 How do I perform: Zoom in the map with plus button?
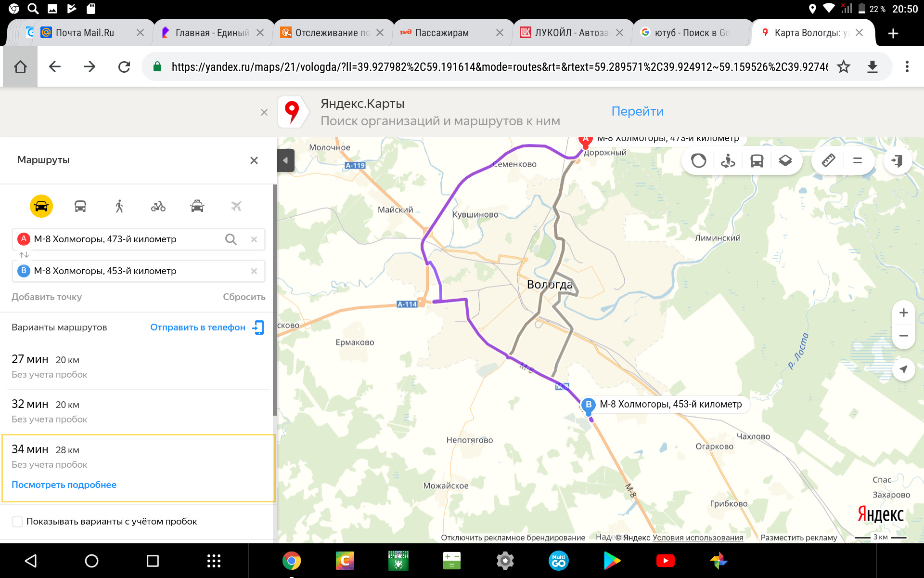coord(904,313)
